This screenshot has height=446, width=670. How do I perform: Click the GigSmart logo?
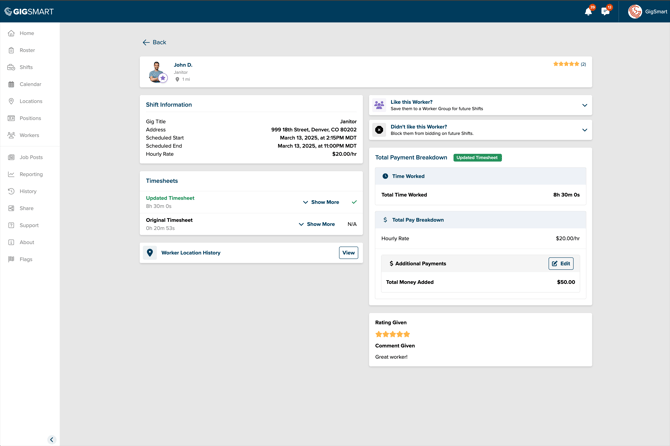click(29, 12)
